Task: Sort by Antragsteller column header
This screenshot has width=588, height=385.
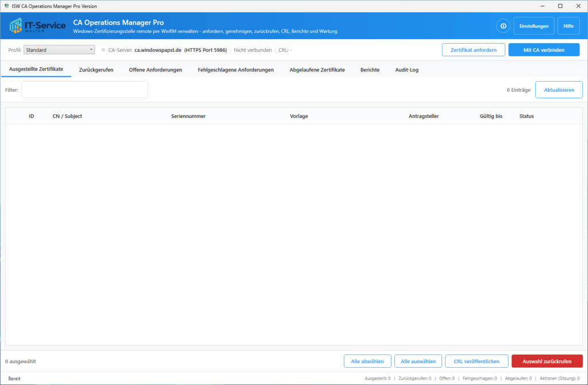Action: [424, 116]
